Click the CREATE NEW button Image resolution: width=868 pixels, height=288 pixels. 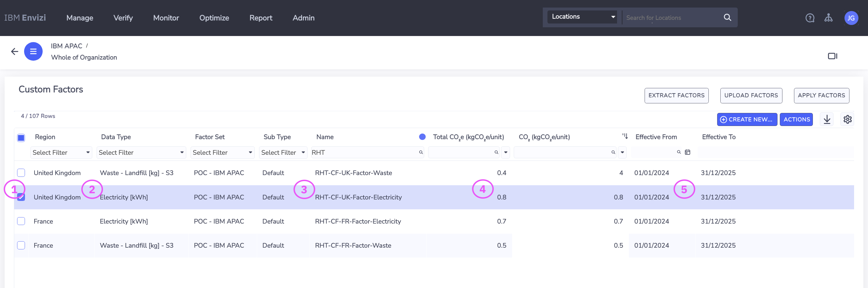click(747, 119)
